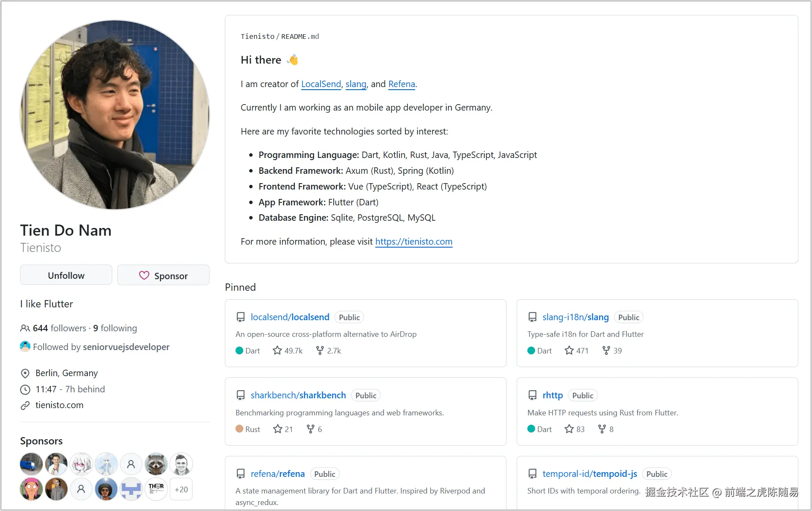Screen dimensions: 812x511
Task: Show the +20 more sponsors
Action: [x=181, y=489]
